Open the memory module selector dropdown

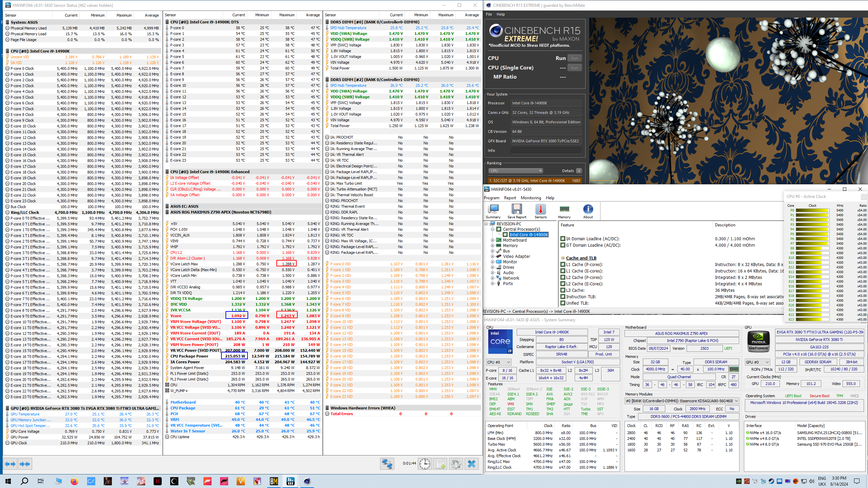point(682,401)
